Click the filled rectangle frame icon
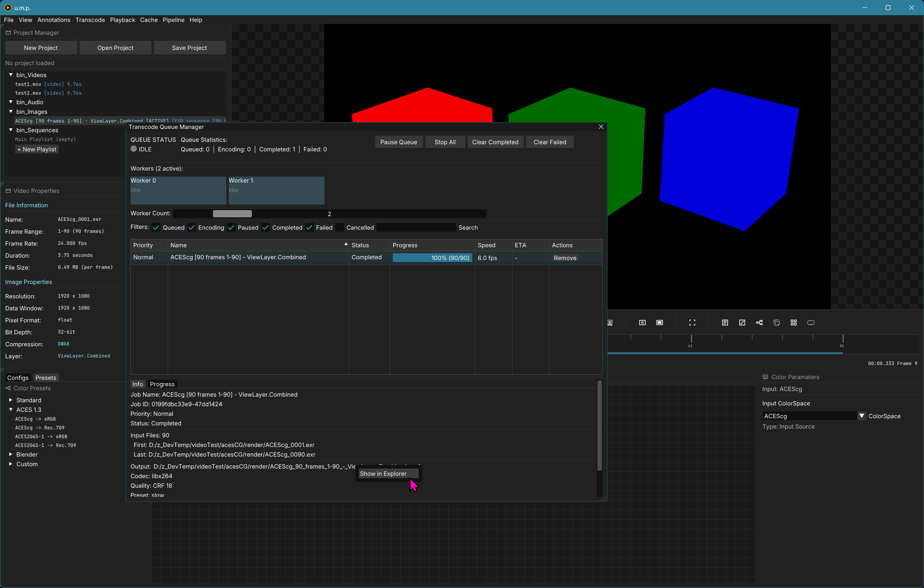Screen dimensions: 924x588 (659, 323)
